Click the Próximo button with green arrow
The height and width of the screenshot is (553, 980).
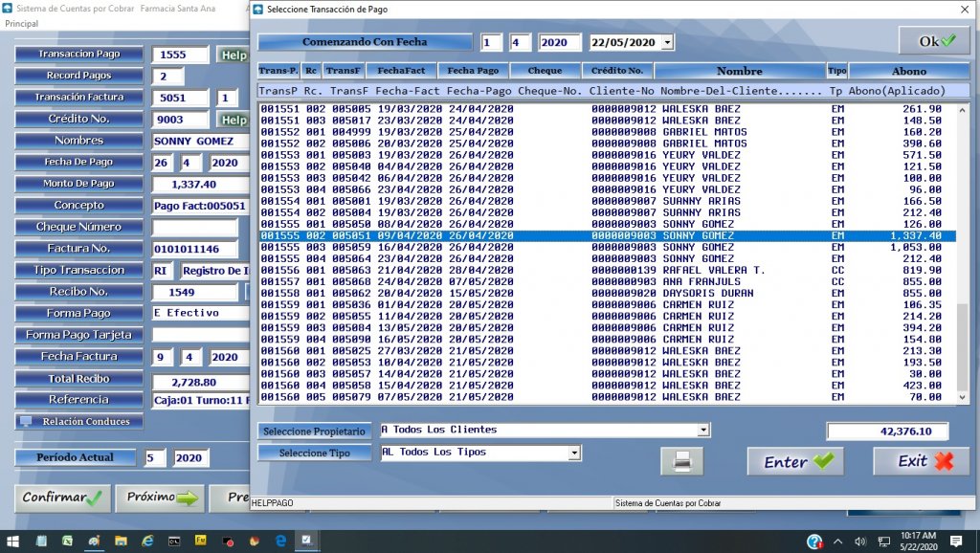(x=161, y=498)
